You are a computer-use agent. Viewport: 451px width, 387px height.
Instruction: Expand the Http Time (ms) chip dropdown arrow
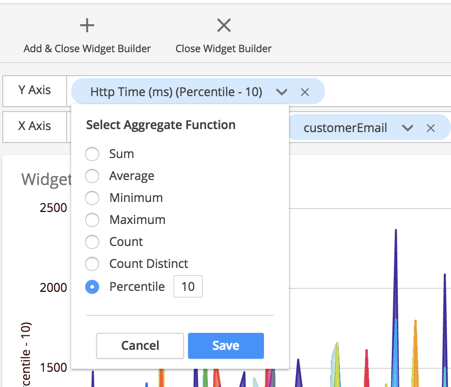tap(282, 92)
